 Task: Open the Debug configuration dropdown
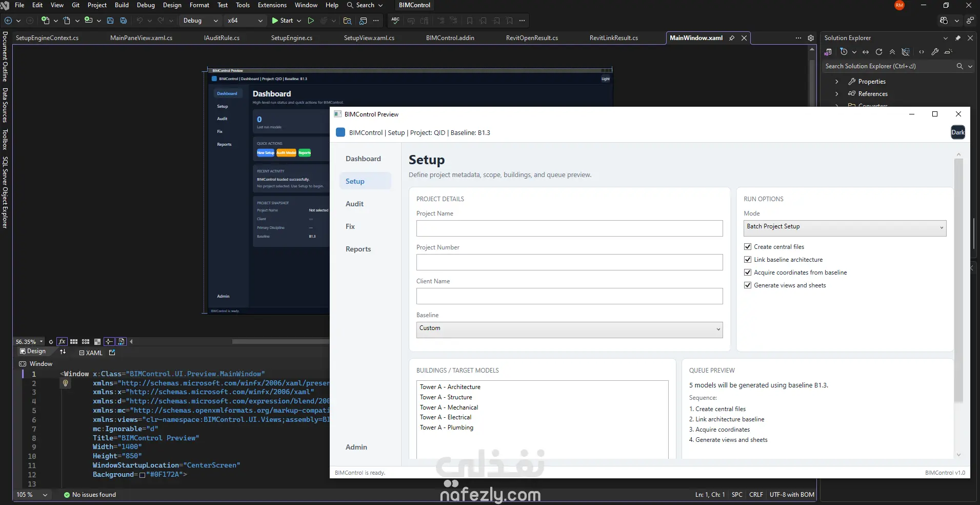click(x=201, y=21)
